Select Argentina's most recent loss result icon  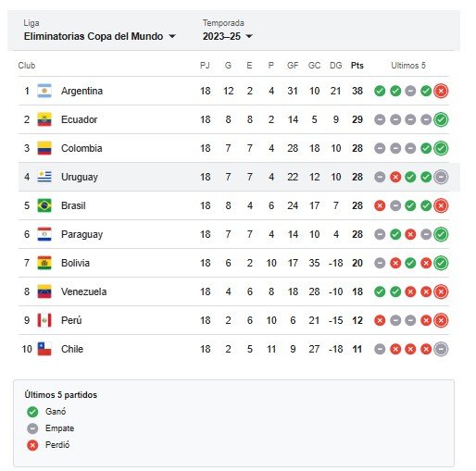(x=441, y=91)
